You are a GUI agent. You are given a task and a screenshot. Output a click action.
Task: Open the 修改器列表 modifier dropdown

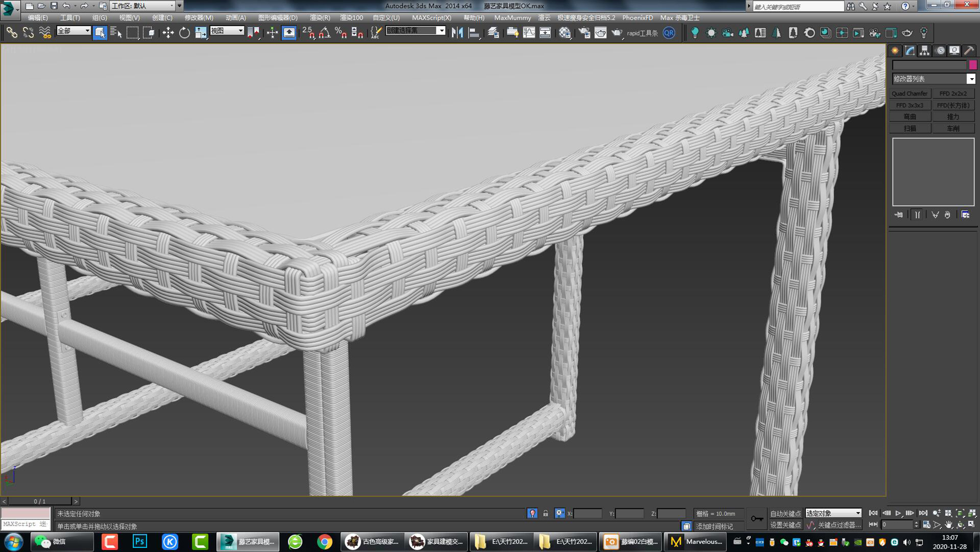tap(933, 79)
